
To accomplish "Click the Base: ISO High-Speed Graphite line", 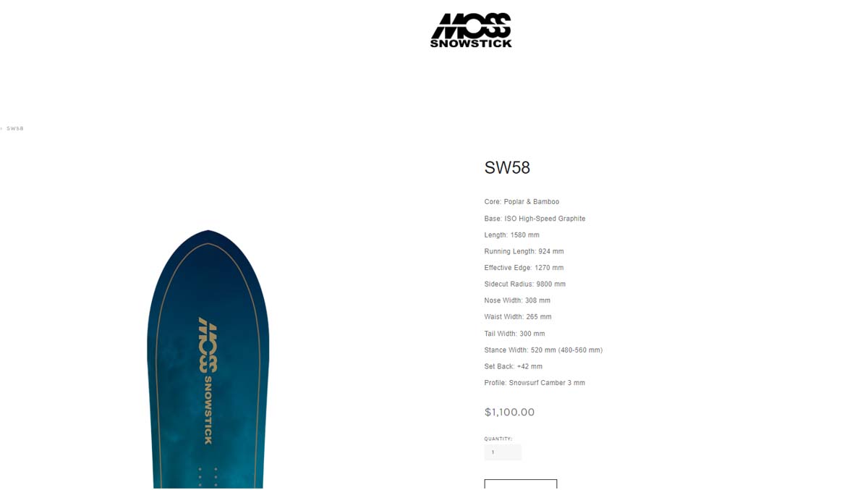I will coord(535,219).
